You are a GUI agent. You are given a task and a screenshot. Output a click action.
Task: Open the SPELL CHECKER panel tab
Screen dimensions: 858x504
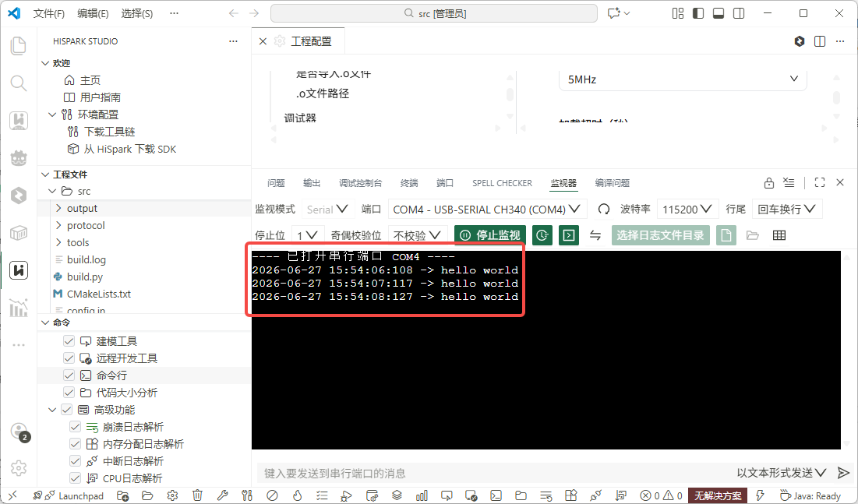click(x=502, y=183)
